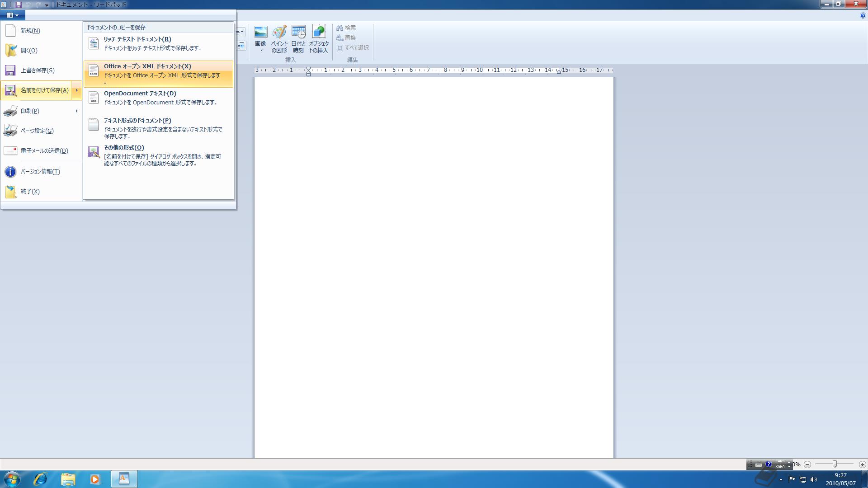868x488 pixels.
Task: Expand the 画像 dropdown arrow
Action: point(261,50)
